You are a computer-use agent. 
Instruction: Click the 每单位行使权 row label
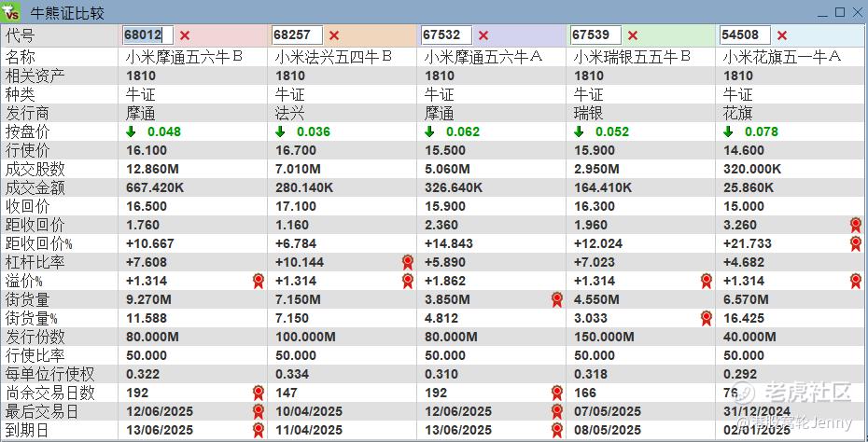click(49, 375)
